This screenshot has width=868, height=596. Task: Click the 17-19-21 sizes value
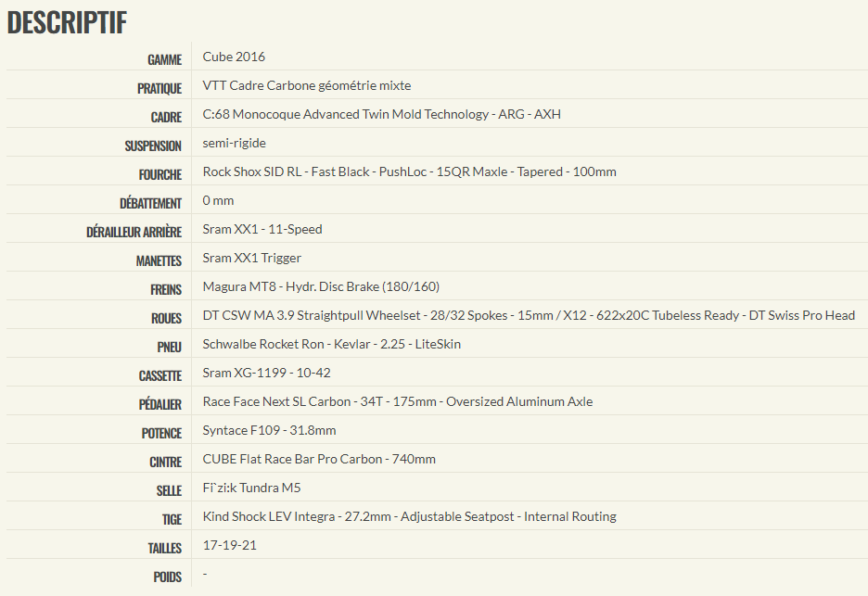click(230, 546)
